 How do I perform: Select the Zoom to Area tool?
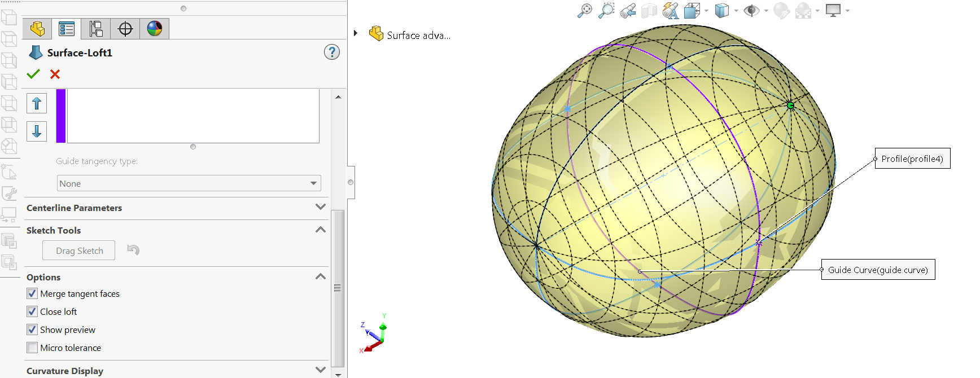click(606, 11)
